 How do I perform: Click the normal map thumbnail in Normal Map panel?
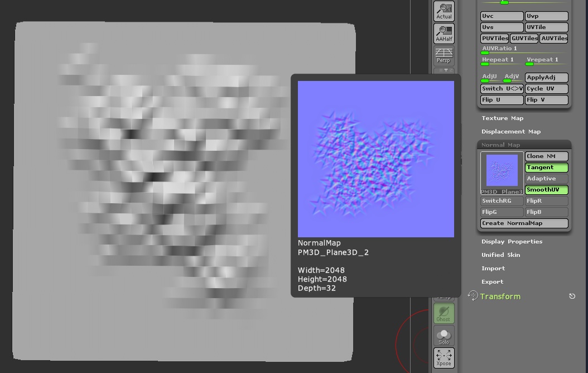[x=502, y=173]
